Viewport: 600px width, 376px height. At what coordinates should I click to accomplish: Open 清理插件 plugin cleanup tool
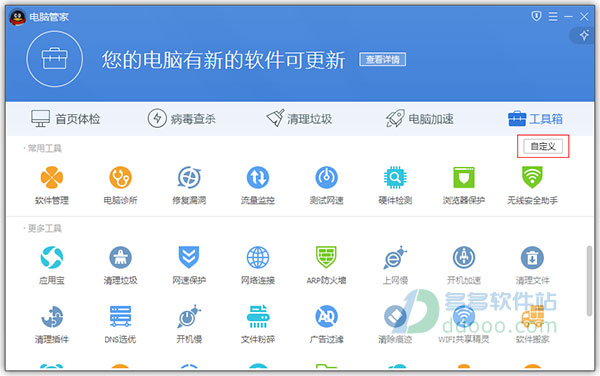click(52, 324)
